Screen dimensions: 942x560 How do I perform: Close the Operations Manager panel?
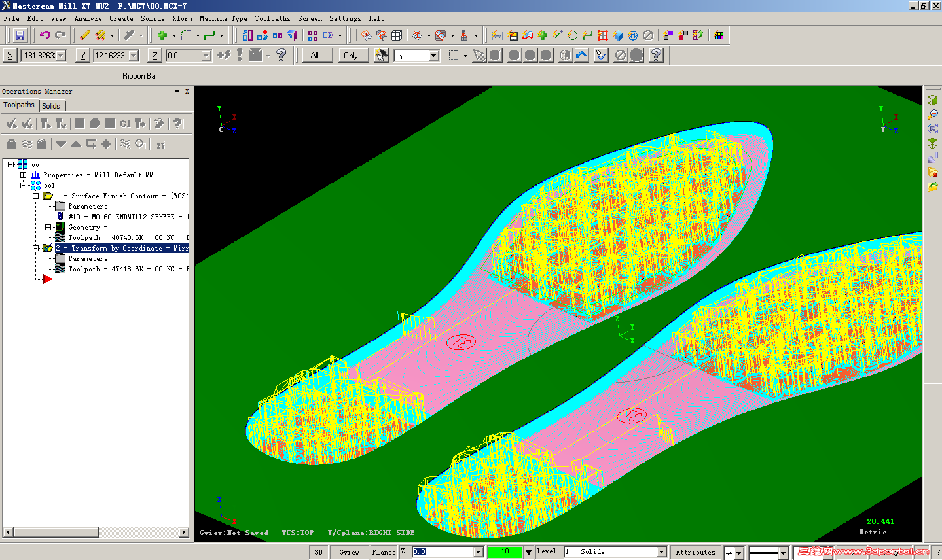[x=187, y=92]
